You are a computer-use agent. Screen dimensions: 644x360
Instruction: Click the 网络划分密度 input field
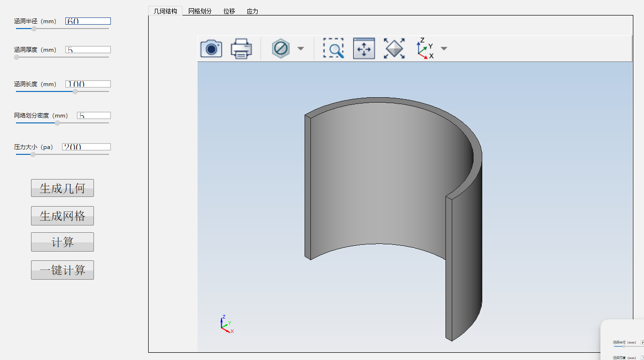(94, 116)
